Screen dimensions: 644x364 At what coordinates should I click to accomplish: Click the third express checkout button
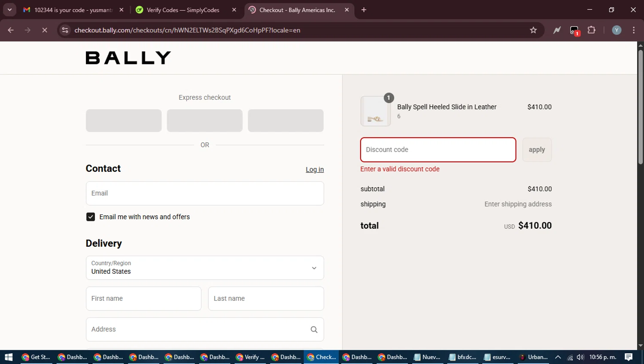(x=286, y=120)
